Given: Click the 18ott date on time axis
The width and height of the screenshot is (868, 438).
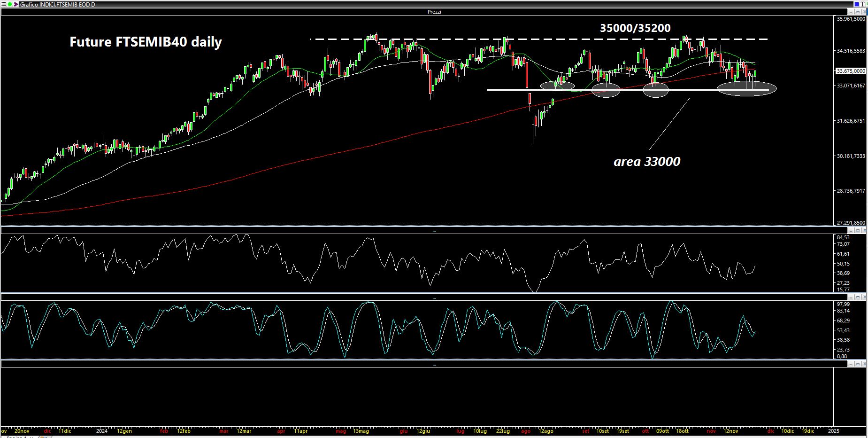Looking at the screenshot, I should (682, 431).
